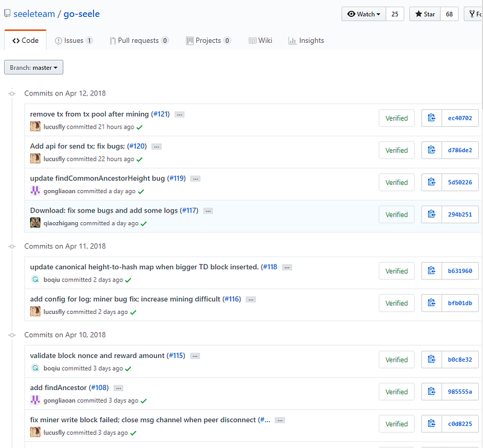
Task: Expand description of fix miner write block commit
Action: coord(280,420)
